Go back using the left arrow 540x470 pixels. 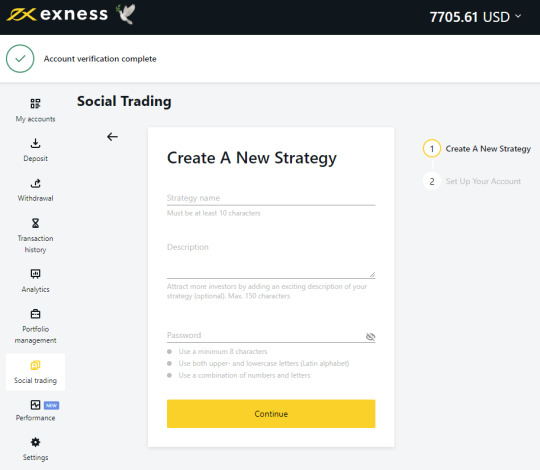(112, 137)
